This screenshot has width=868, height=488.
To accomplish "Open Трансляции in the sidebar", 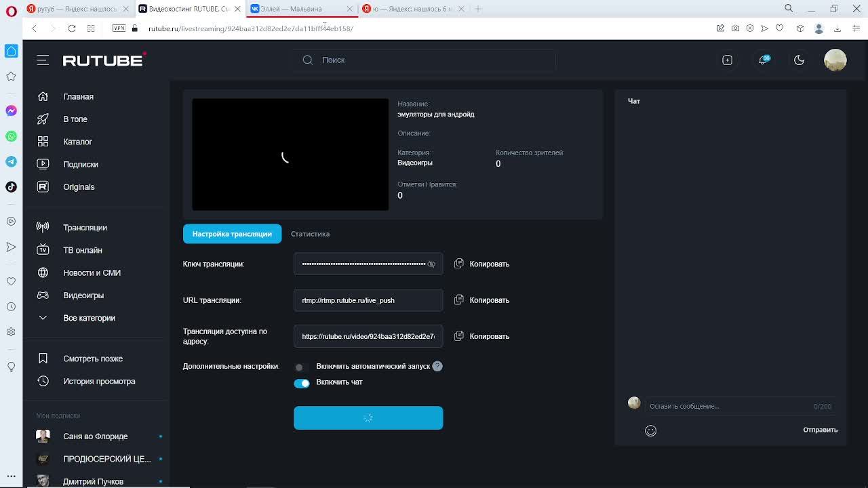I will pyautogui.click(x=85, y=228).
